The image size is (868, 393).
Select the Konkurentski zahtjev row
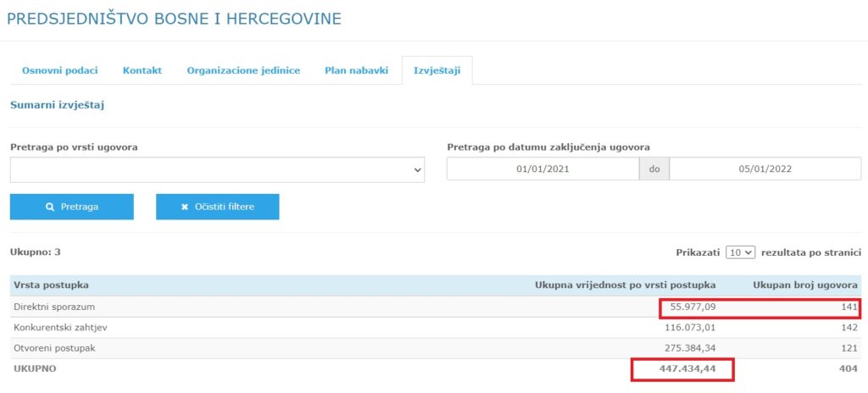click(x=60, y=327)
